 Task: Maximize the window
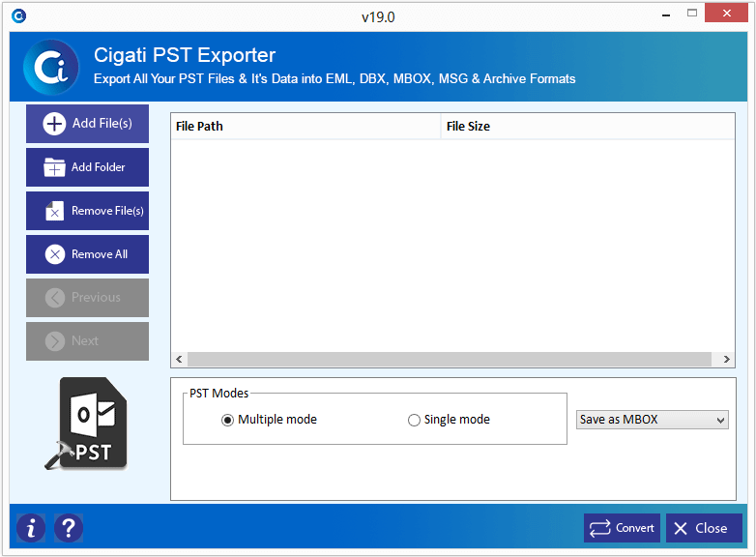click(x=692, y=14)
